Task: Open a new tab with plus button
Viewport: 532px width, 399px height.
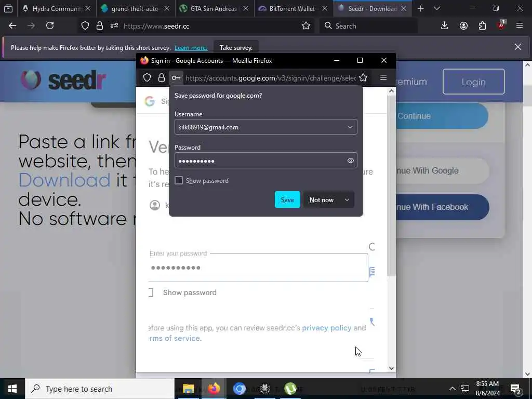Action: pyautogui.click(x=420, y=8)
